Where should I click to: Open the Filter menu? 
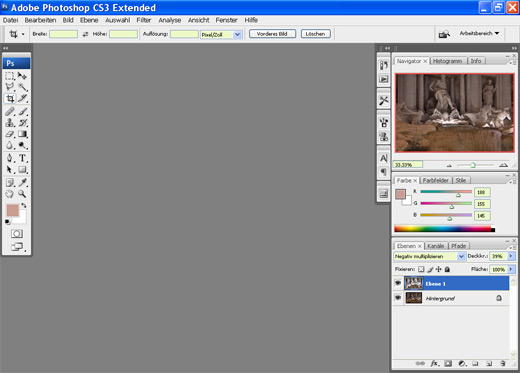144,20
